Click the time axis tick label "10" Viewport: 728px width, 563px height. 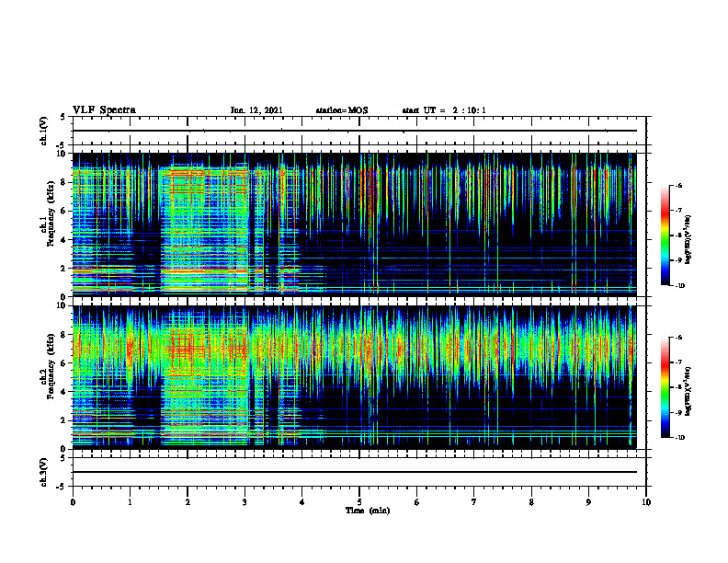point(646,502)
